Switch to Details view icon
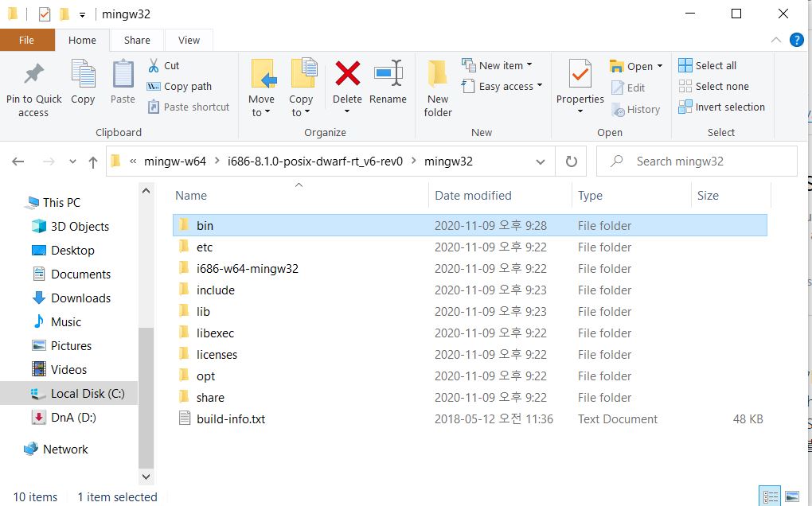 pos(770,497)
